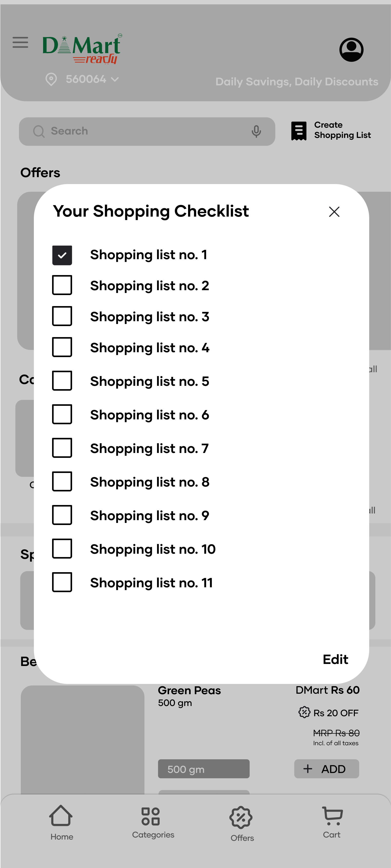
Task: Click the Edit button in checklist
Action: pos(335,659)
